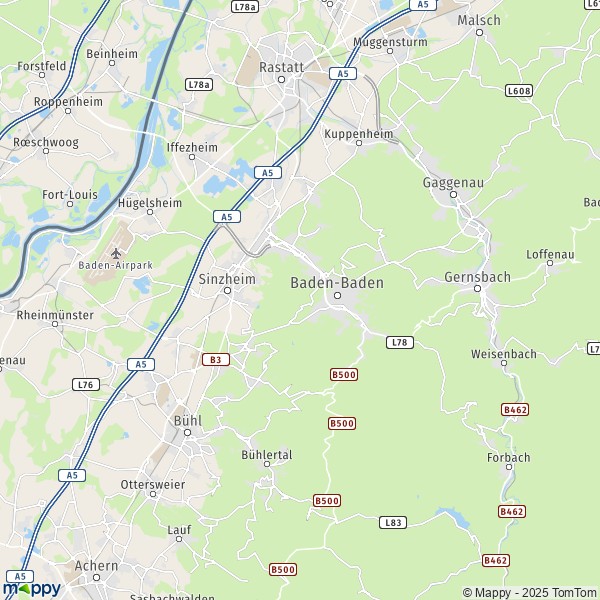Select the Gernsbach town label
Screen dimensions: 600x600
(x=477, y=277)
